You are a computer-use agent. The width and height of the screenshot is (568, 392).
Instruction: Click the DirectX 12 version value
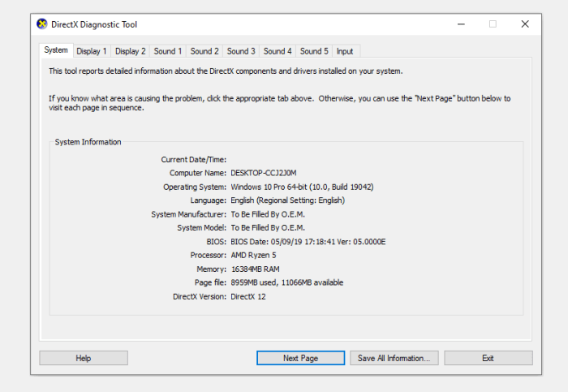pyautogui.click(x=248, y=297)
